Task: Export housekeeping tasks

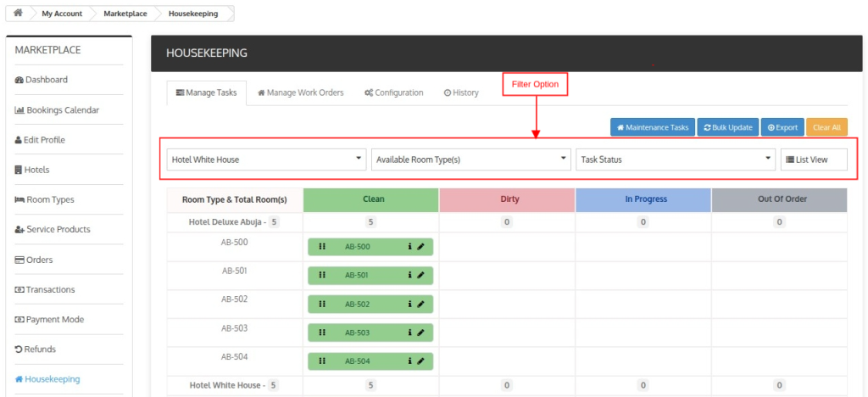Action: click(x=782, y=127)
